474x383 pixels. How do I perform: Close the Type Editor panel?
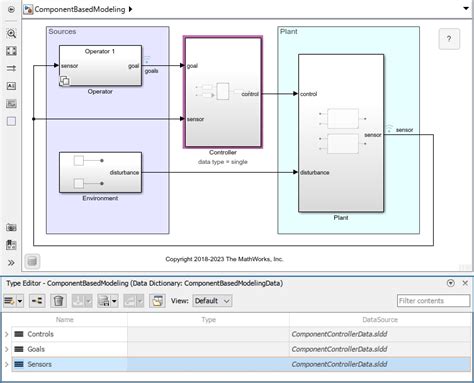tap(465, 283)
